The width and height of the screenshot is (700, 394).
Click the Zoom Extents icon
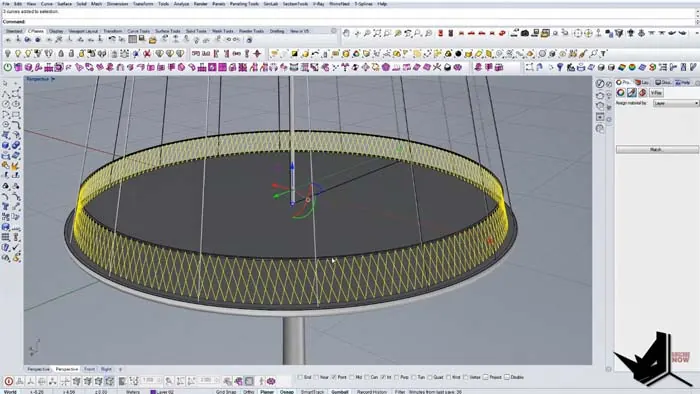coord(377,33)
